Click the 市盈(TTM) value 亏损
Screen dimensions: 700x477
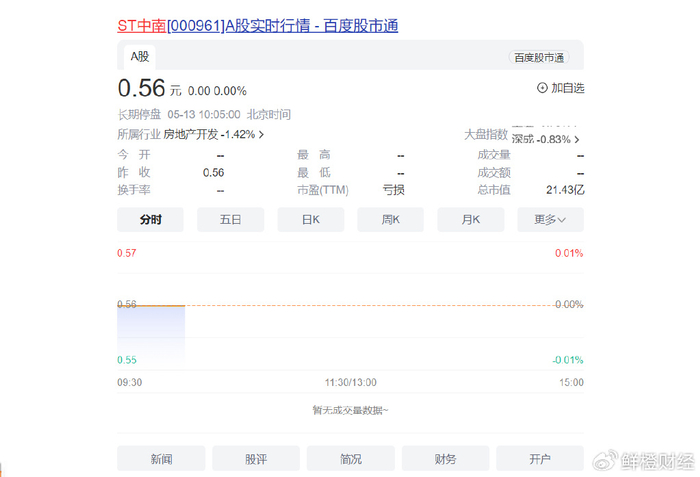pyautogui.click(x=393, y=190)
